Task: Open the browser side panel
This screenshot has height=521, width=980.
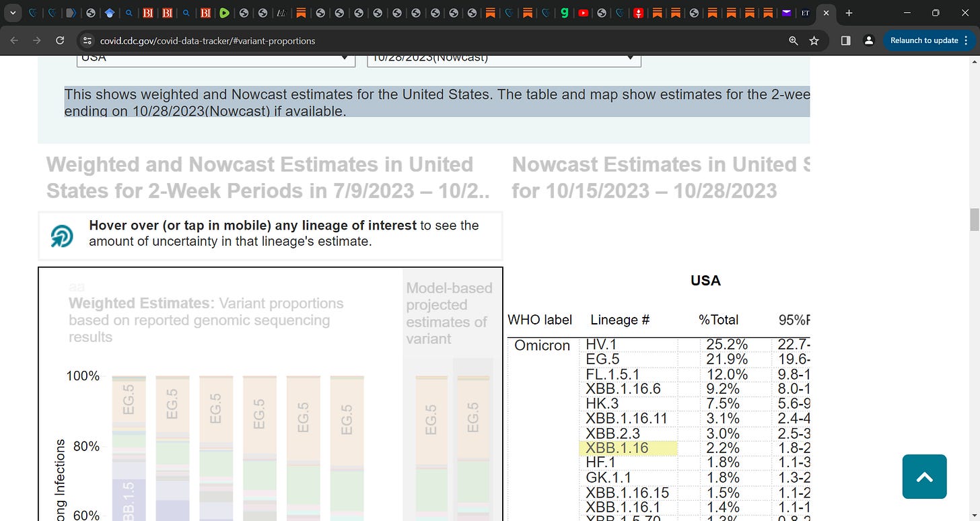Action: 846,40
